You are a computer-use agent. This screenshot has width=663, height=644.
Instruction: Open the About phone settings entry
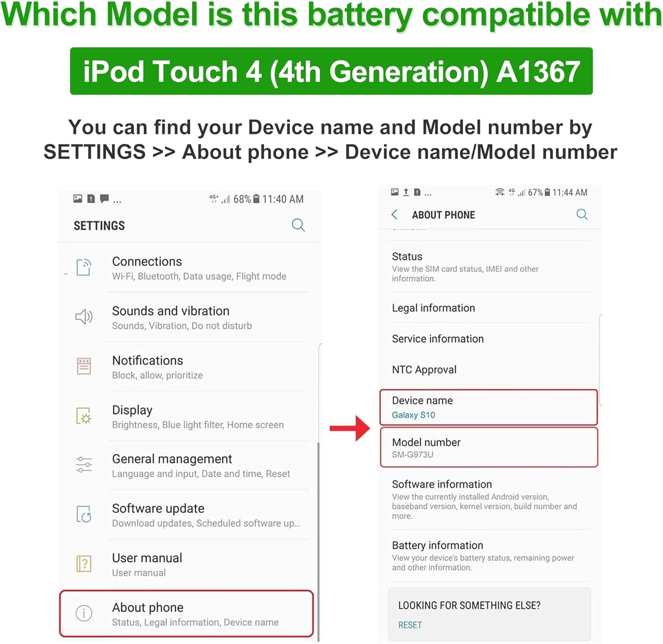point(187,614)
